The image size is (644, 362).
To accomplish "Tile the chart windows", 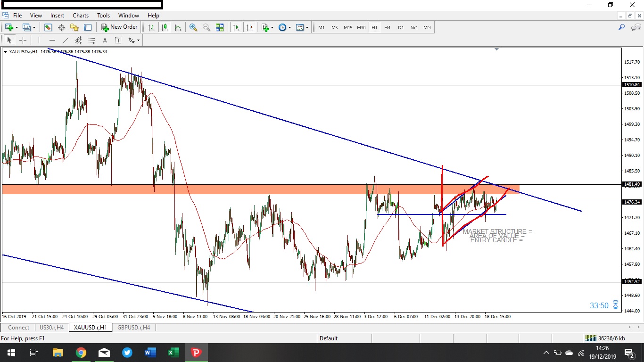I will coord(219,28).
